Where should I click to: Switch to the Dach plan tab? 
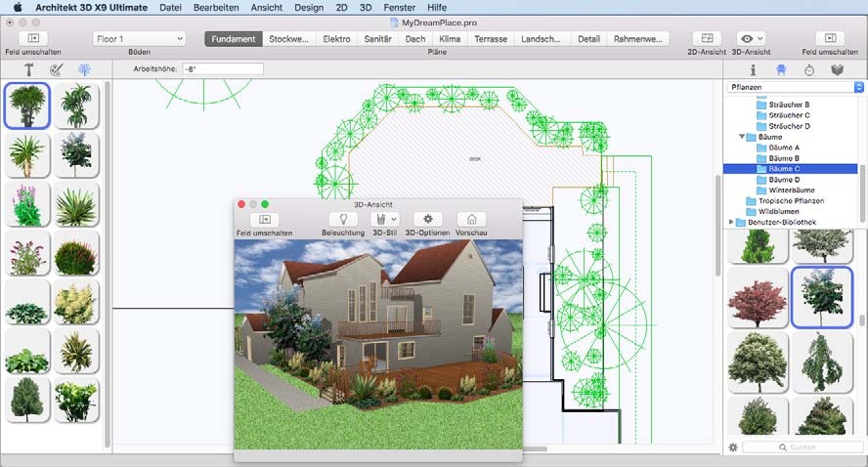[415, 39]
